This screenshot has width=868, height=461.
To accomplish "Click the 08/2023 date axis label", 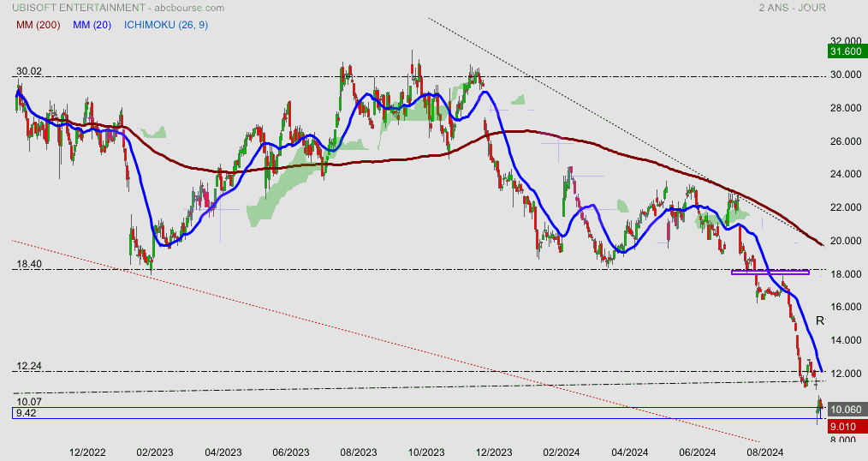I will pyautogui.click(x=358, y=452).
